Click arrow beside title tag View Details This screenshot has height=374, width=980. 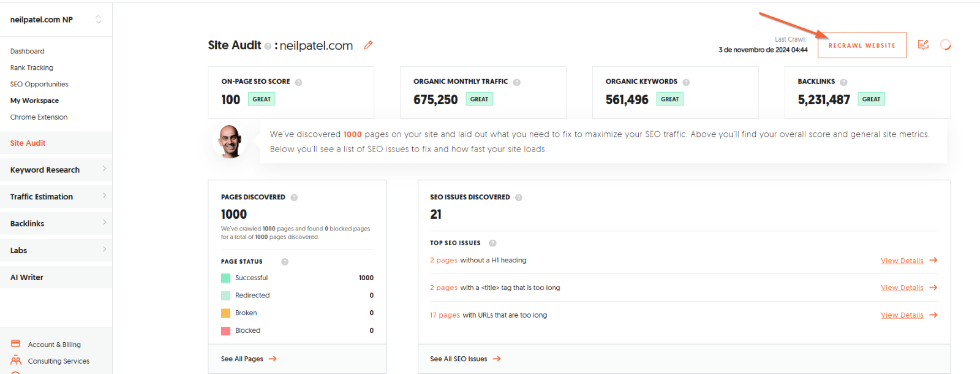tap(933, 288)
